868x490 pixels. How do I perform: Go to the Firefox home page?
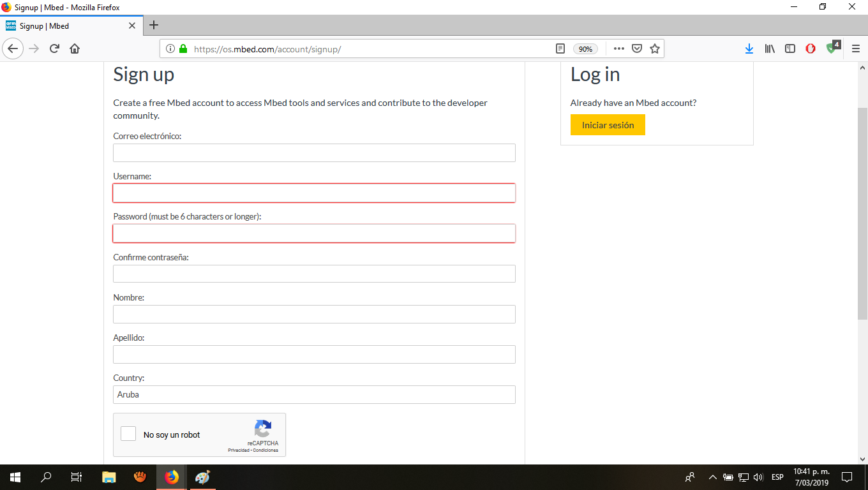point(75,48)
